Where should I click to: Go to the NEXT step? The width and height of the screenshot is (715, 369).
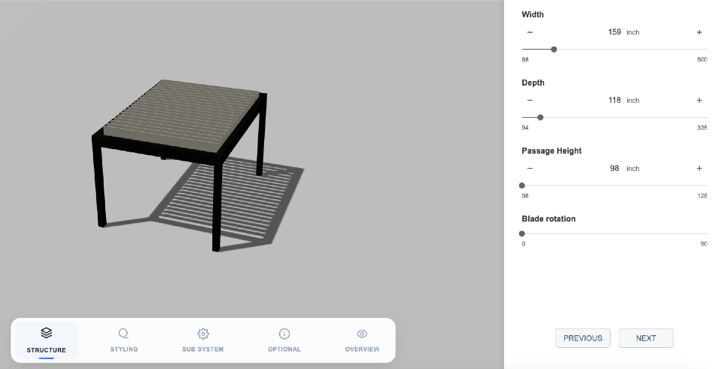[646, 338]
